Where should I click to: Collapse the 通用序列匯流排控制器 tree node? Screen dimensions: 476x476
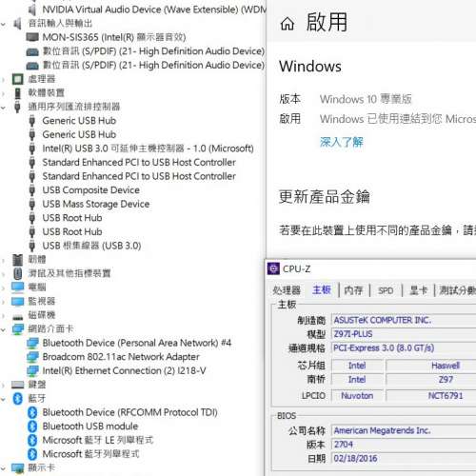3,108
